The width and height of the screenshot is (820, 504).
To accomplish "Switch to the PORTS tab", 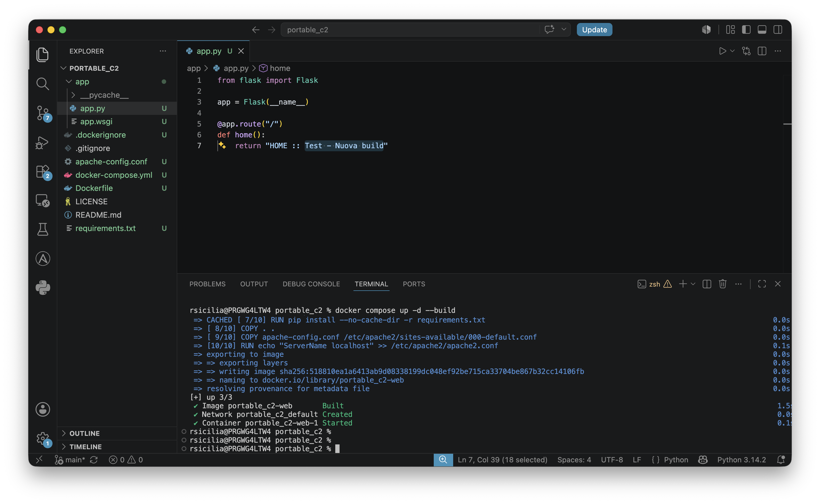I will [414, 284].
